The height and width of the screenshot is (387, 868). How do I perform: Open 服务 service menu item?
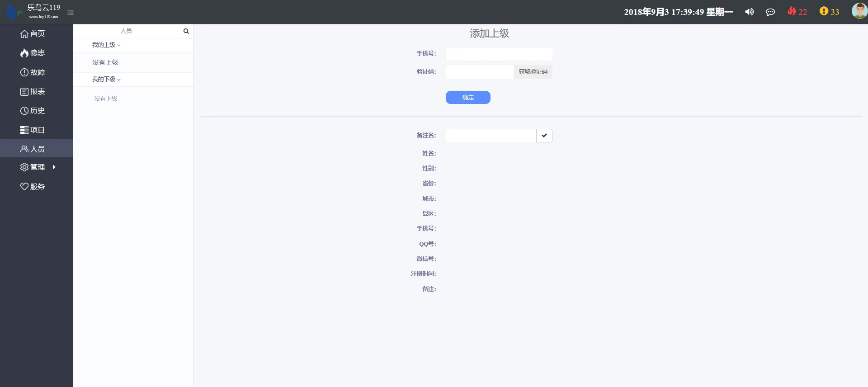coord(33,186)
